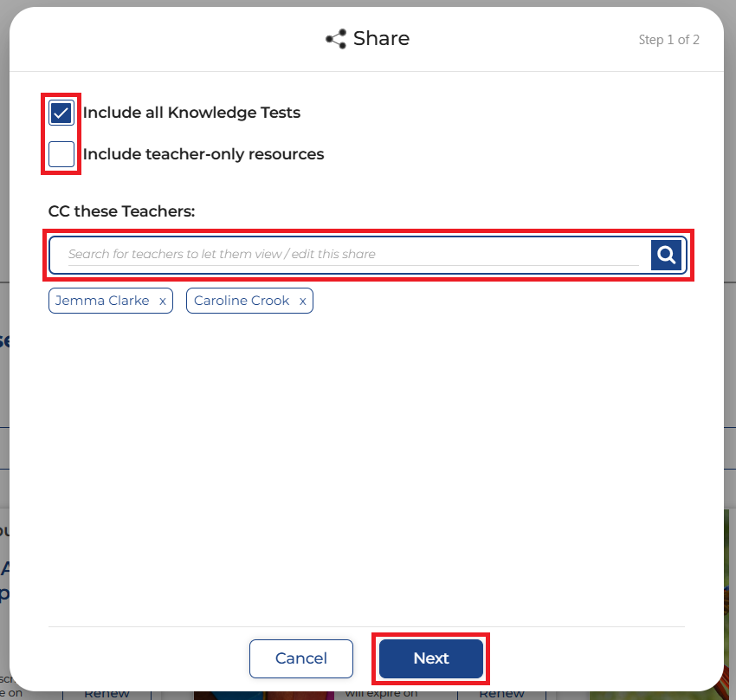Viewport: 736px width, 700px height.
Task: Select the Jemma Clarke teacher chip name
Action: coord(102,301)
